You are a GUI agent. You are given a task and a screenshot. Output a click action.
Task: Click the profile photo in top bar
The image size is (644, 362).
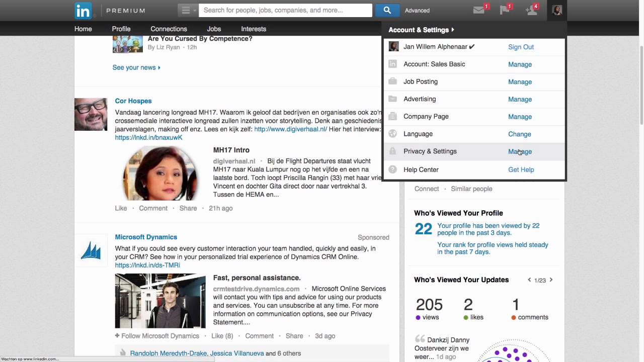pyautogui.click(x=557, y=10)
